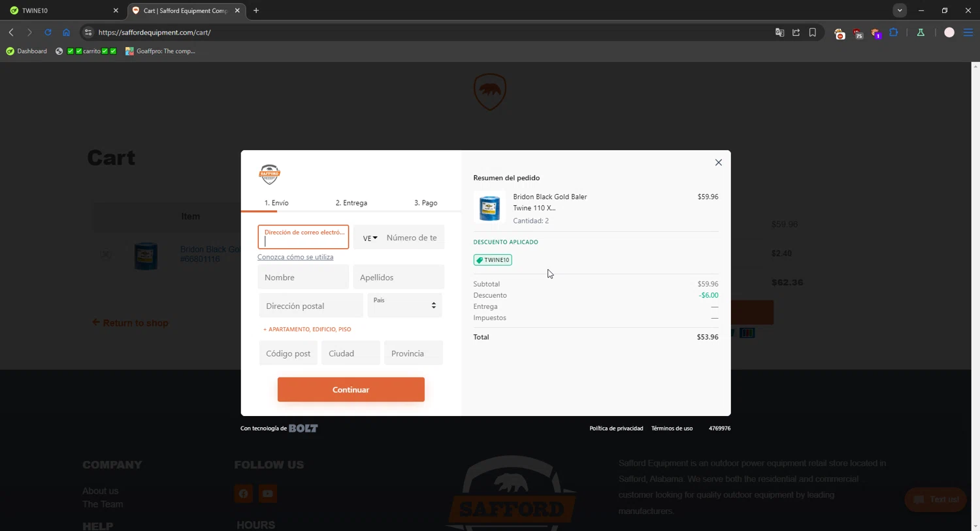This screenshot has height=531, width=980.
Task: Go forward using the browser forward arrow
Action: click(29, 32)
